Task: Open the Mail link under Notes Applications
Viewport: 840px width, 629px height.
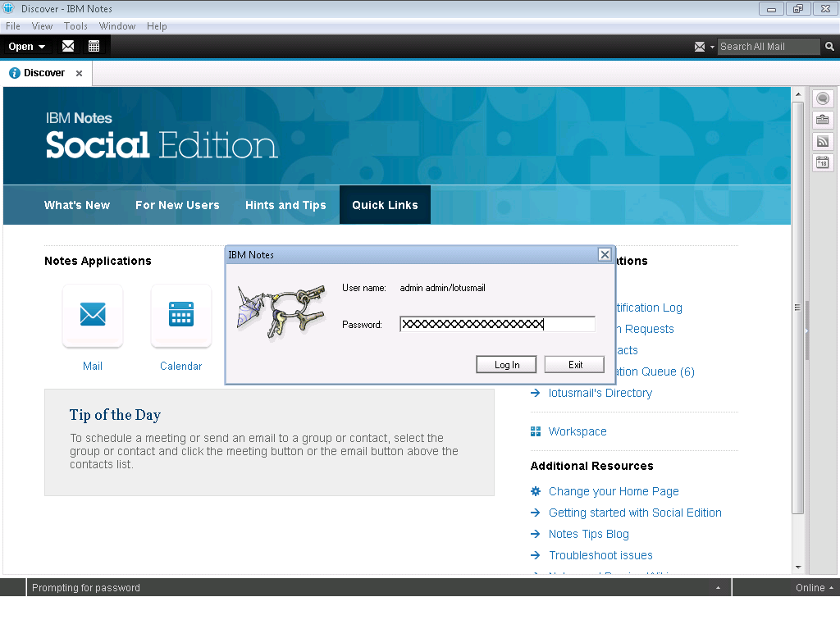Action: click(93, 366)
